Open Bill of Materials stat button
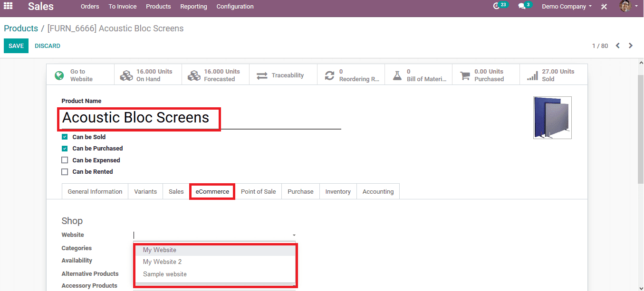 (x=418, y=75)
